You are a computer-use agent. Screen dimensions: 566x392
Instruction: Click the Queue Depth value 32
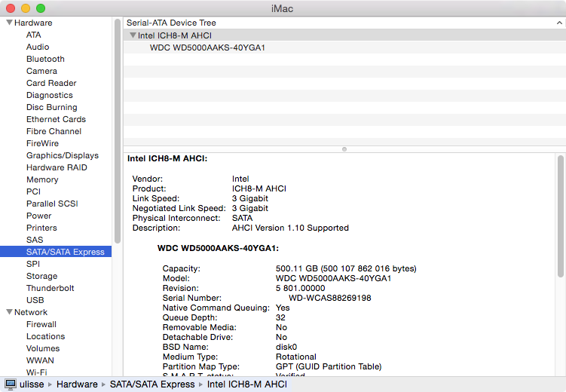[x=280, y=317]
